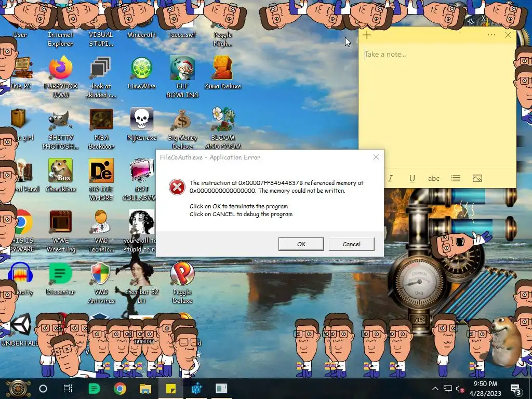Select the VMO Antivirus shield icon
The image size is (532, 399).
click(101, 283)
